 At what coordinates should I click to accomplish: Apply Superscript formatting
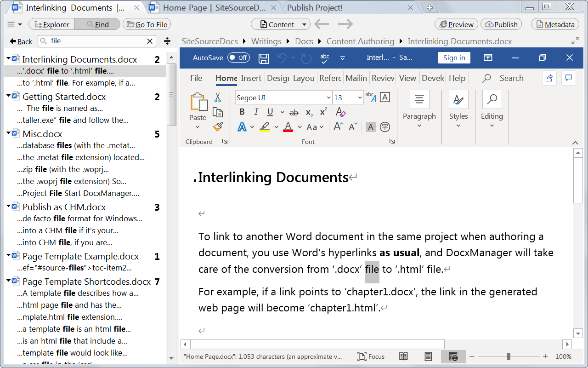coord(323,112)
